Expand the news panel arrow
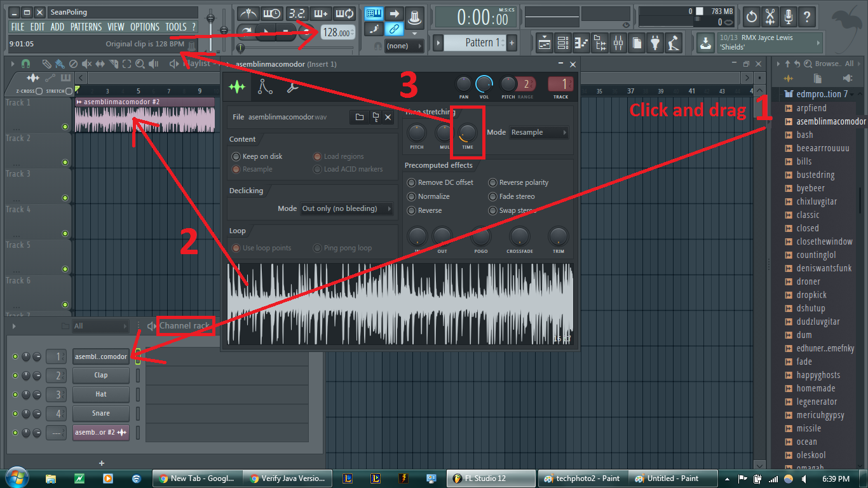Image resolution: width=868 pixels, height=488 pixels. [818, 43]
